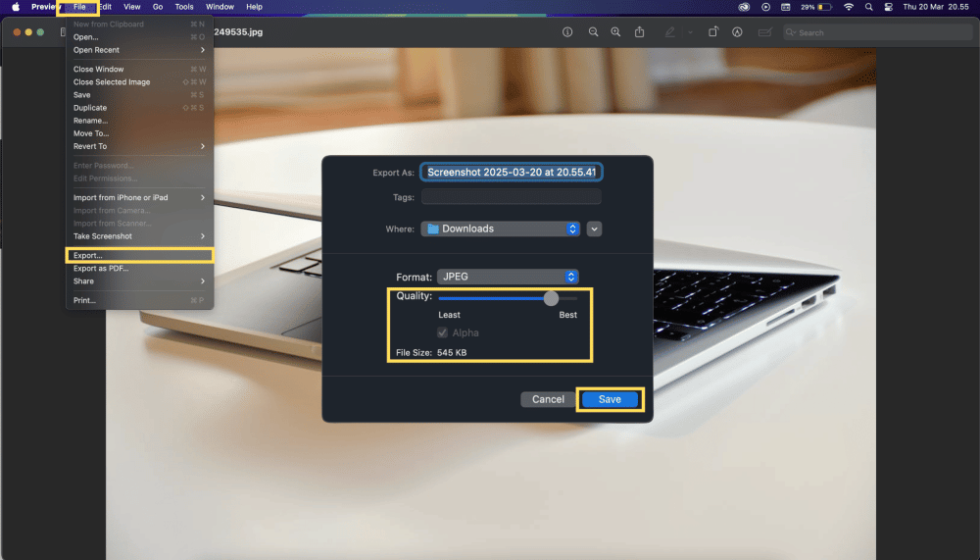
Task: Click the Share icon in Preview toolbar
Action: (640, 32)
